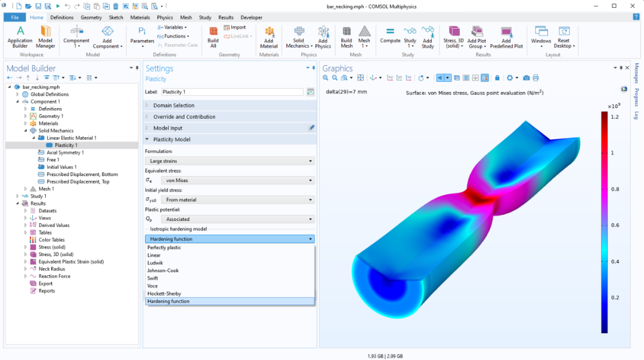The width and height of the screenshot is (644, 360).
Task: Close the Isotropic hardening model dropdown
Action: coord(230,239)
